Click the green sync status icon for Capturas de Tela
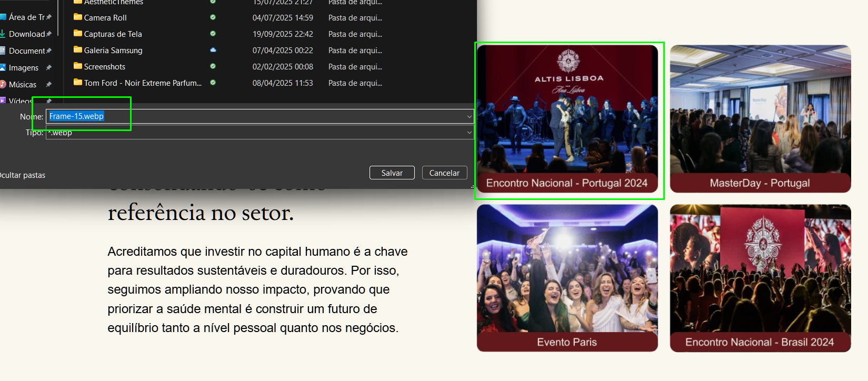Image resolution: width=868 pixels, height=381 pixels. pos(213,34)
